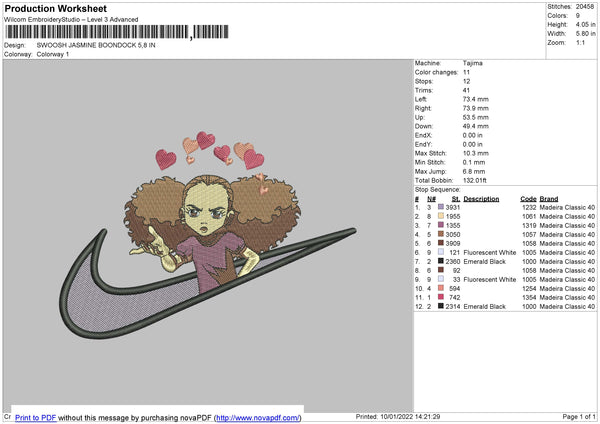Click the Machine value 'Tajima'
The width and height of the screenshot is (600, 424).
473,63
